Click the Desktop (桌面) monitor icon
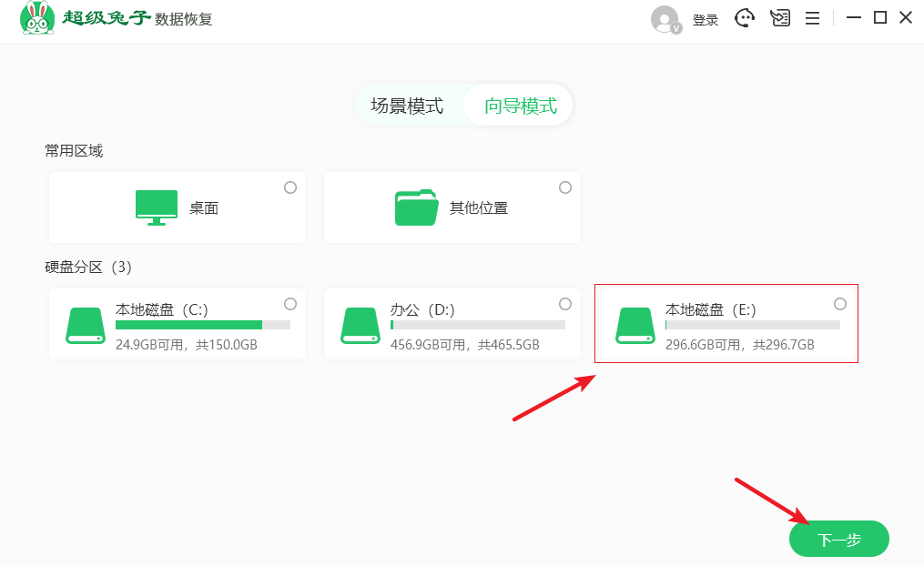The height and width of the screenshot is (566, 924). pyautogui.click(x=156, y=207)
